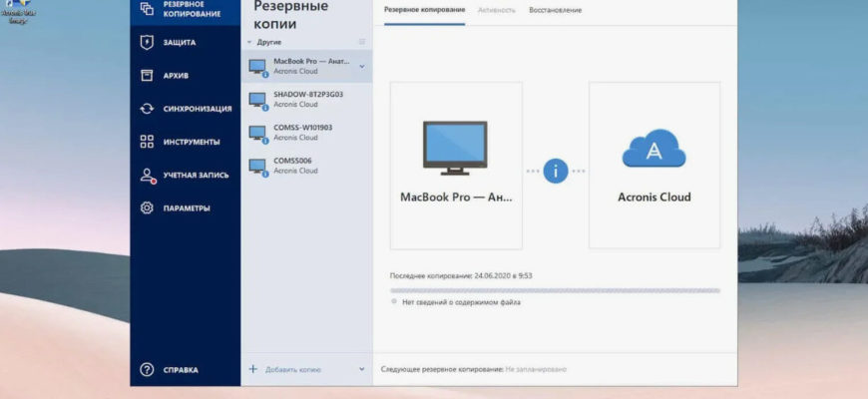The width and height of the screenshot is (868, 399).
Task: Click the Recycle Bin desktop icon
Action: tap(17, 10)
